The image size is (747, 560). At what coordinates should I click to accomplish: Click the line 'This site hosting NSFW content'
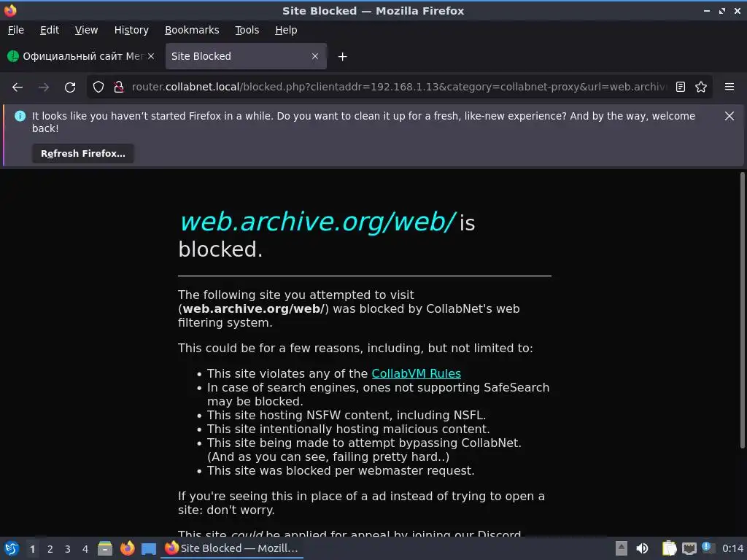(347, 415)
